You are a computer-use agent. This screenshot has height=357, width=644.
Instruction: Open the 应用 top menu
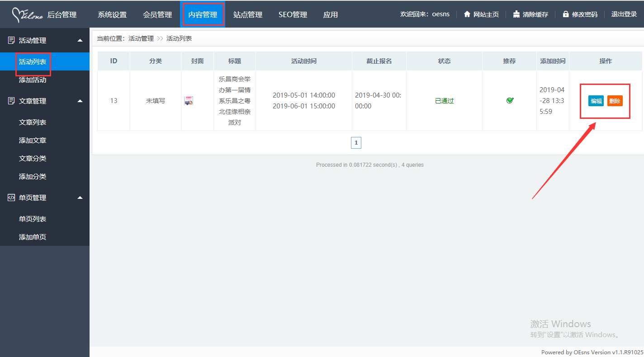tap(331, 14)
